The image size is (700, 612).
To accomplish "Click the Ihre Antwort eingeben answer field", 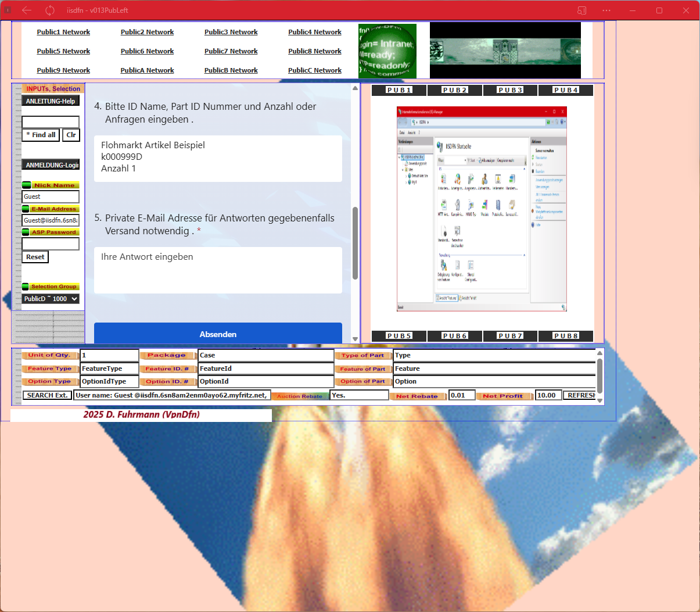I will [218, 270].
